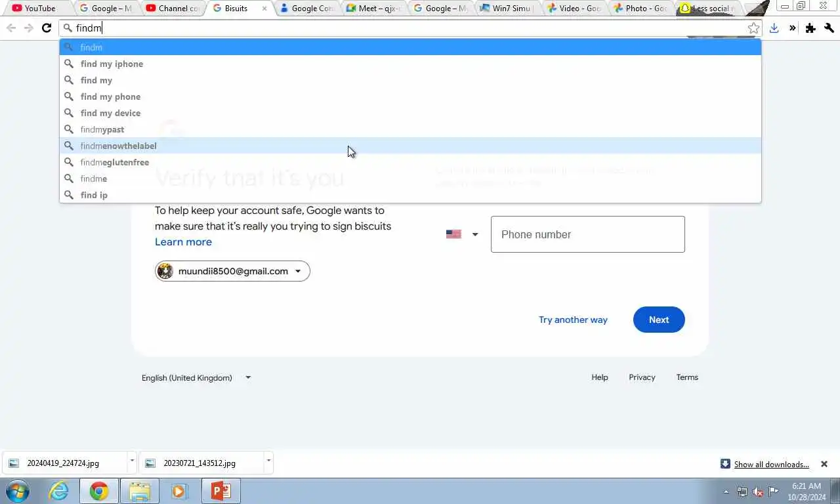Image resolution: width=840 pixels, height=504 pixels.
Task: Open the Windows Start menu
Action: pos(18,491)
